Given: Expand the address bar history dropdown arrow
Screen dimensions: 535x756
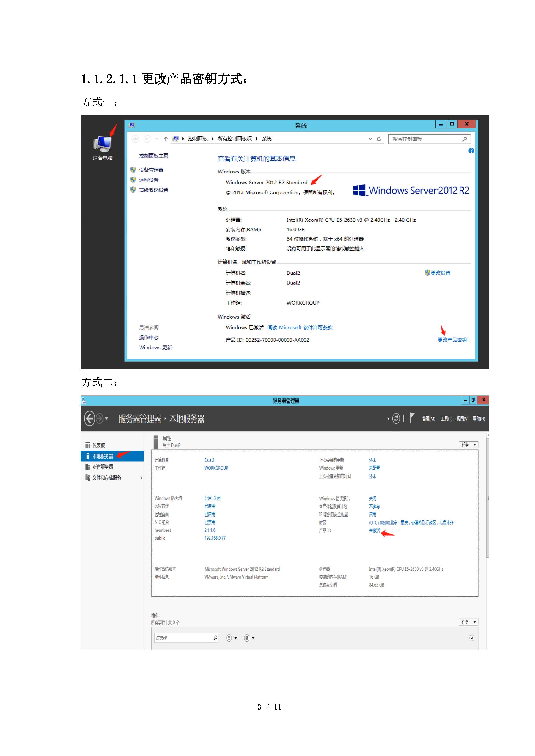Looking at the screenshot, I should click(x=370, y=139).
